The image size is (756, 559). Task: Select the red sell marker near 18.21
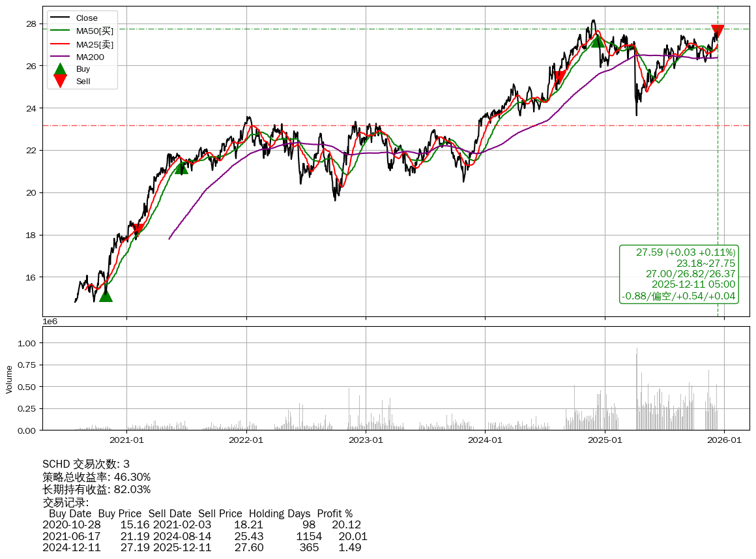point(138,229)
